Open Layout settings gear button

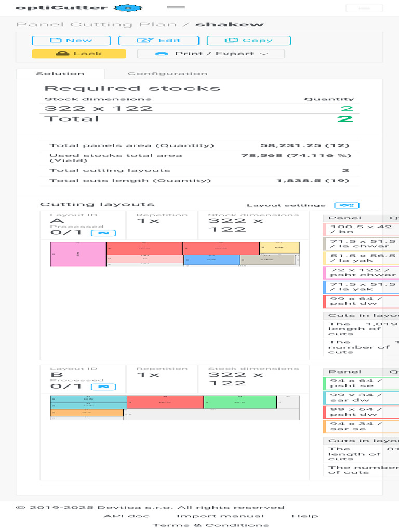coord(347,205)
